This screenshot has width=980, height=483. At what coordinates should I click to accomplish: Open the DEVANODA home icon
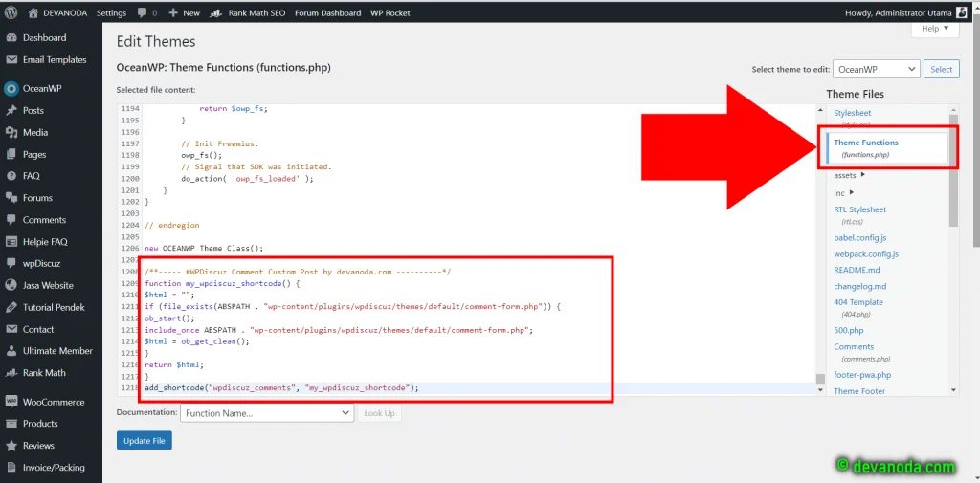coord(33,12)
